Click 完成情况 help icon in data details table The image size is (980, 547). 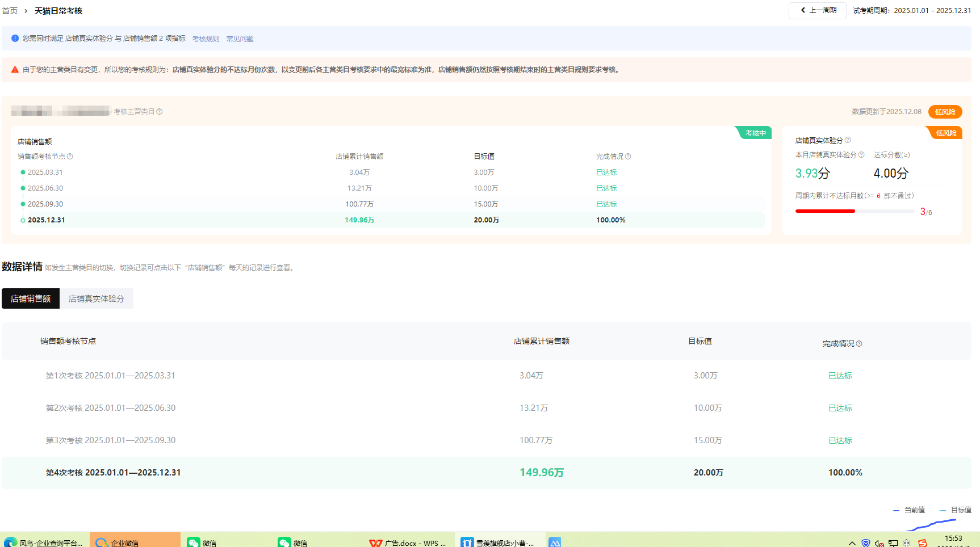pos(859,344)
